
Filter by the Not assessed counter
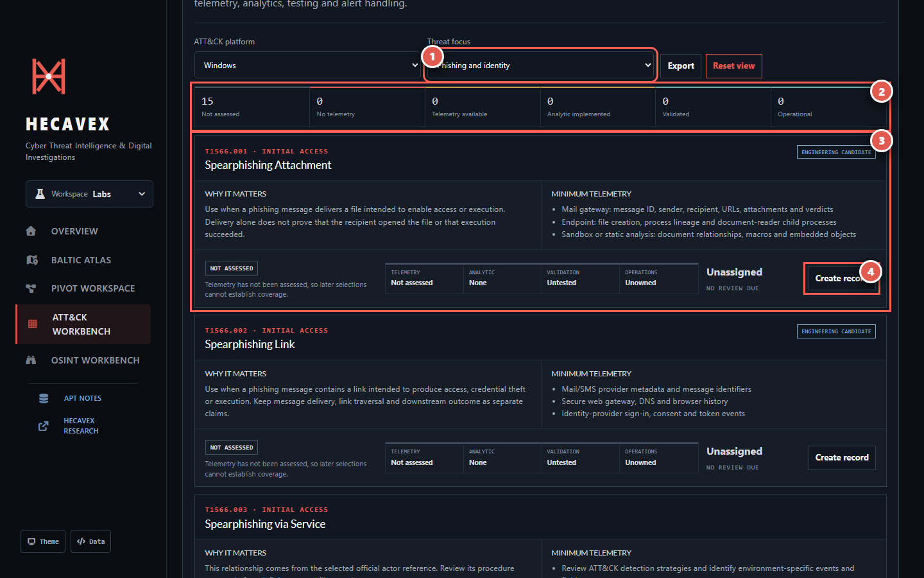[x=252, y=107]
